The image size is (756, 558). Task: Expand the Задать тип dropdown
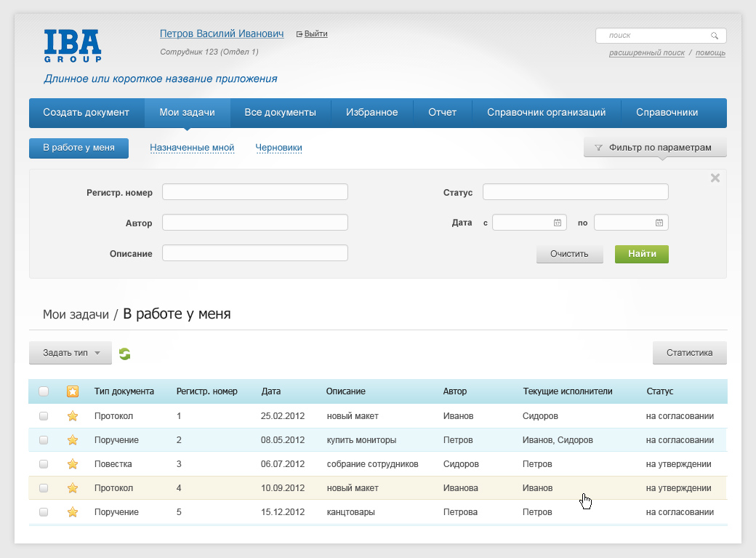tap(71, 353)
